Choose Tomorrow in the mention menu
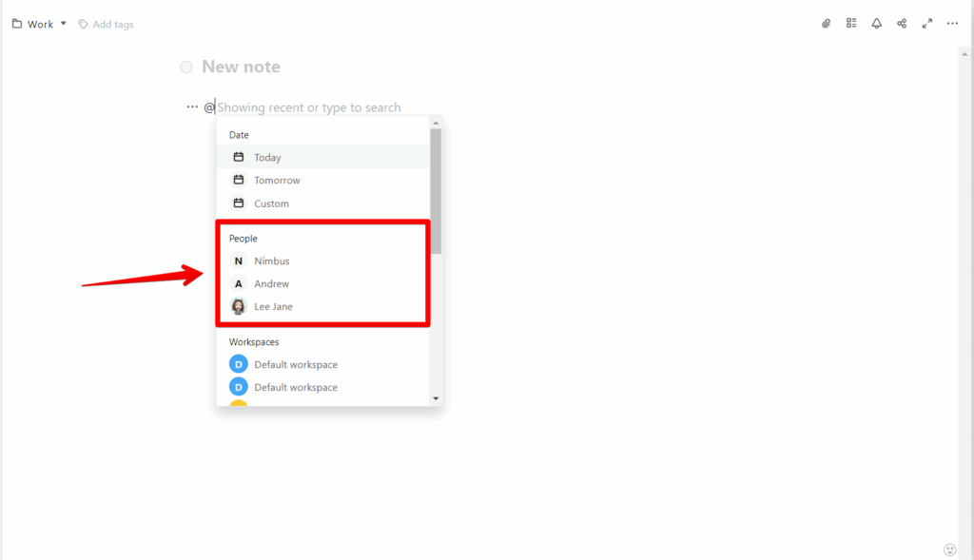This screenshot has width=974, height=560. coord(276,180)
